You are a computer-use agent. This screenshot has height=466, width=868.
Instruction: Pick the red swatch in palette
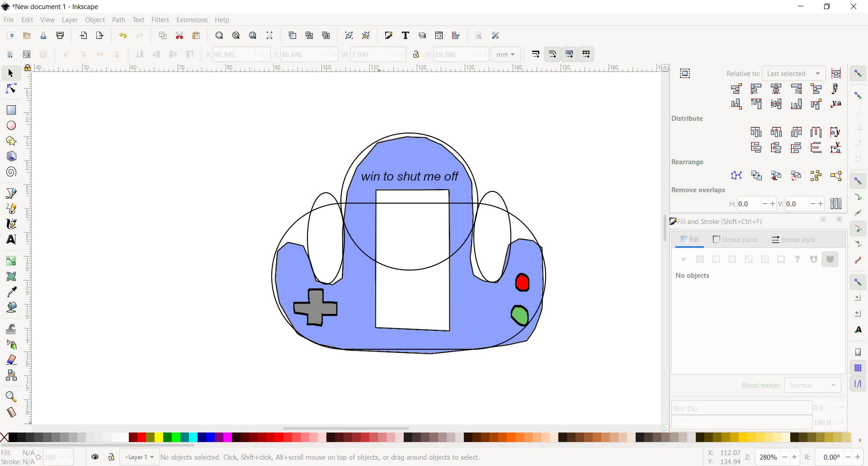point(142,437)
